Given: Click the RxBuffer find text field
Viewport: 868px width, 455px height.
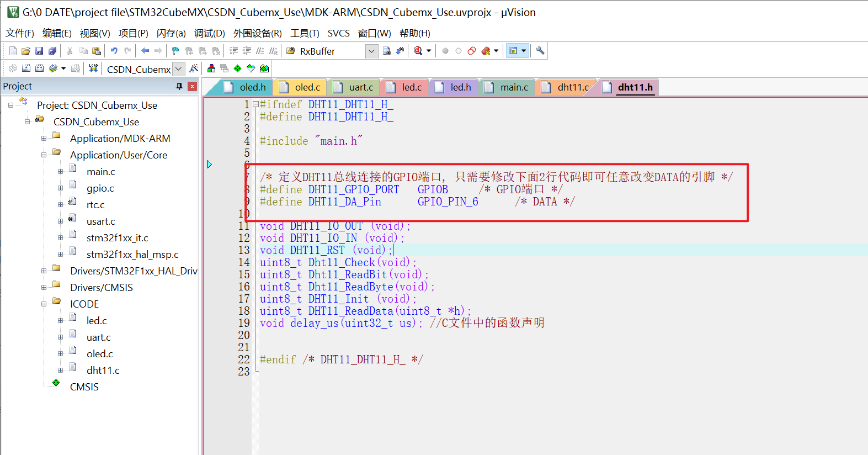Looking at the screenshot, I should 331,51.
